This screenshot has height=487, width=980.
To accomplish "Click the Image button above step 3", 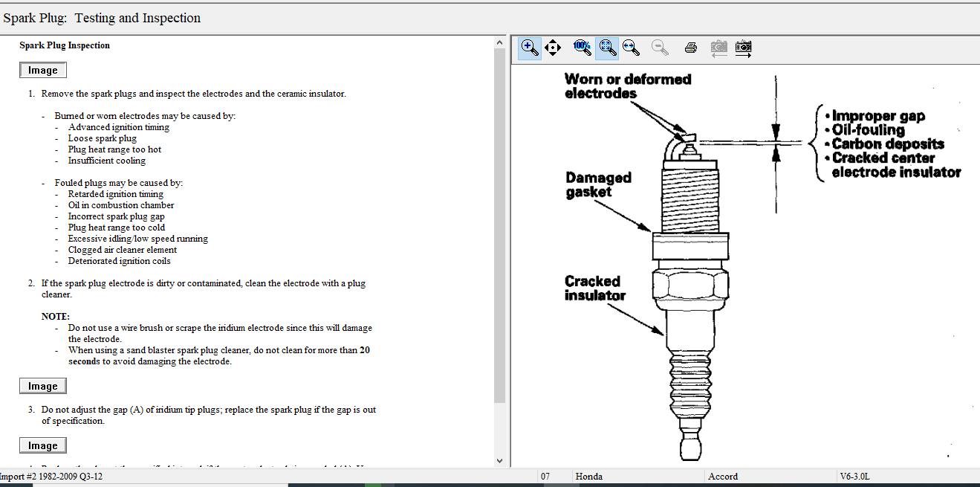I will pyautogui.click(x=43, y=386).
